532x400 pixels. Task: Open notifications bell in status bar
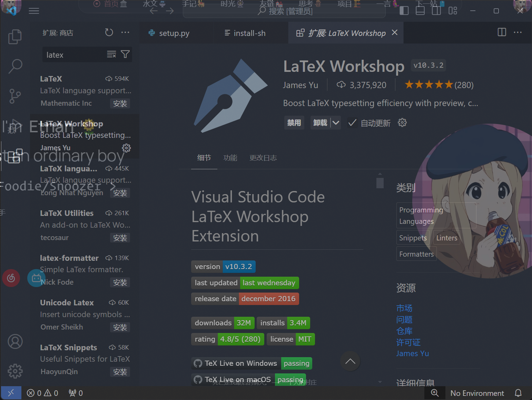pyautogui.click(x=518, y=393)
